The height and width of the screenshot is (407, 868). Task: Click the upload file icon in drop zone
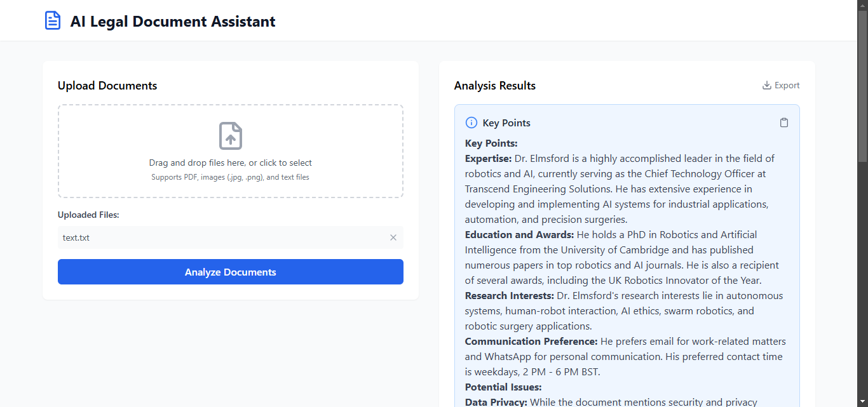[x=231, y=136]
